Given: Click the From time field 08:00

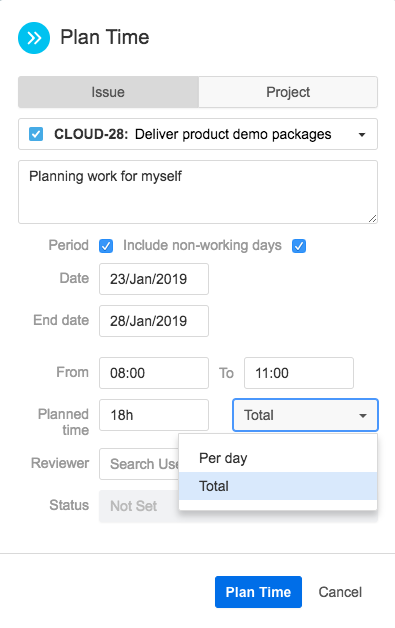Looking at the screenshot, I should pos(154,373).
